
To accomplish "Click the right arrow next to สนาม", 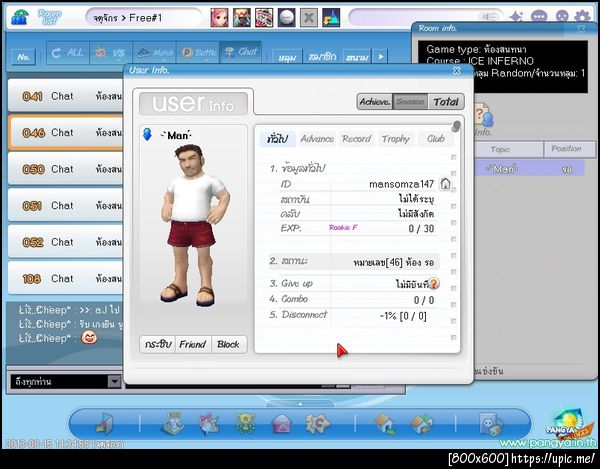I will pyautogui.click(x=380, y=57).
